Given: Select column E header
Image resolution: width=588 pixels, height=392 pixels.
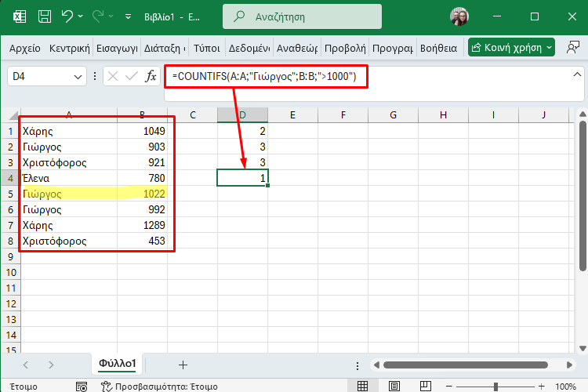Looking at the screenshot, I should 293,115.
